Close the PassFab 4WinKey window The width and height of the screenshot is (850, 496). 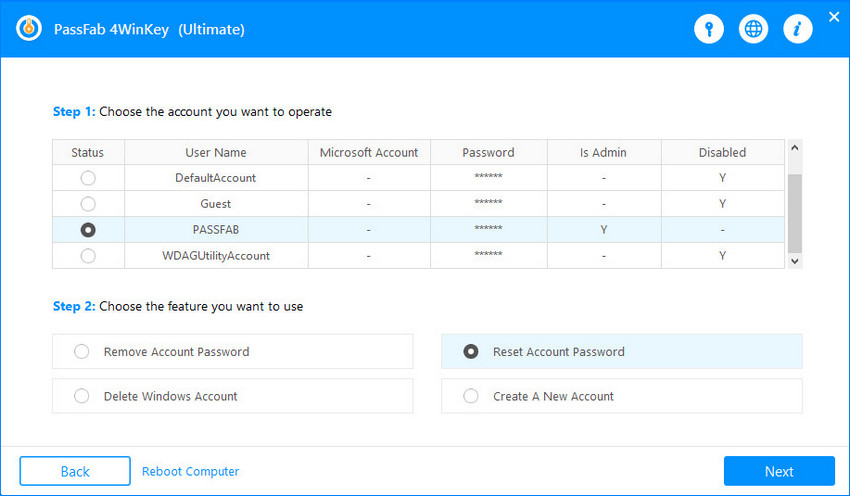[834, 17]
